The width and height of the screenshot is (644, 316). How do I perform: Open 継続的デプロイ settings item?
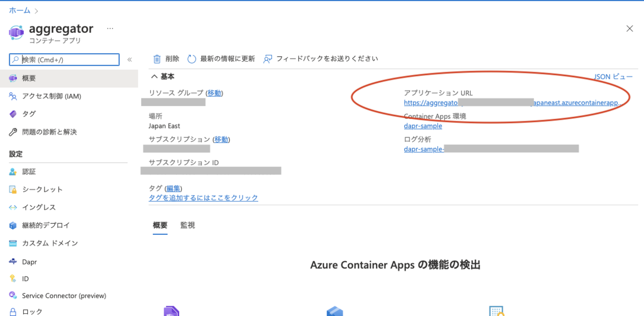tap(46, 225)
